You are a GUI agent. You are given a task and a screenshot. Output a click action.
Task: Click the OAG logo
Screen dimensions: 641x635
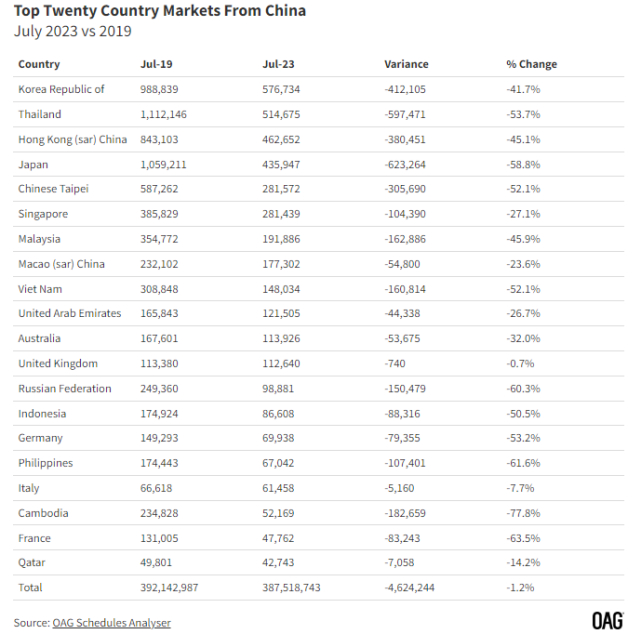tap(606, 621)
